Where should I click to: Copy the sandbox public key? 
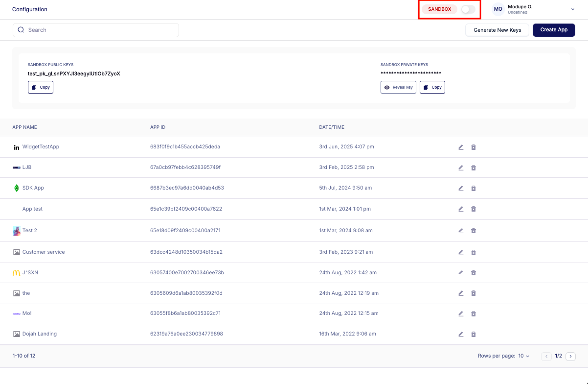[41, 87]
